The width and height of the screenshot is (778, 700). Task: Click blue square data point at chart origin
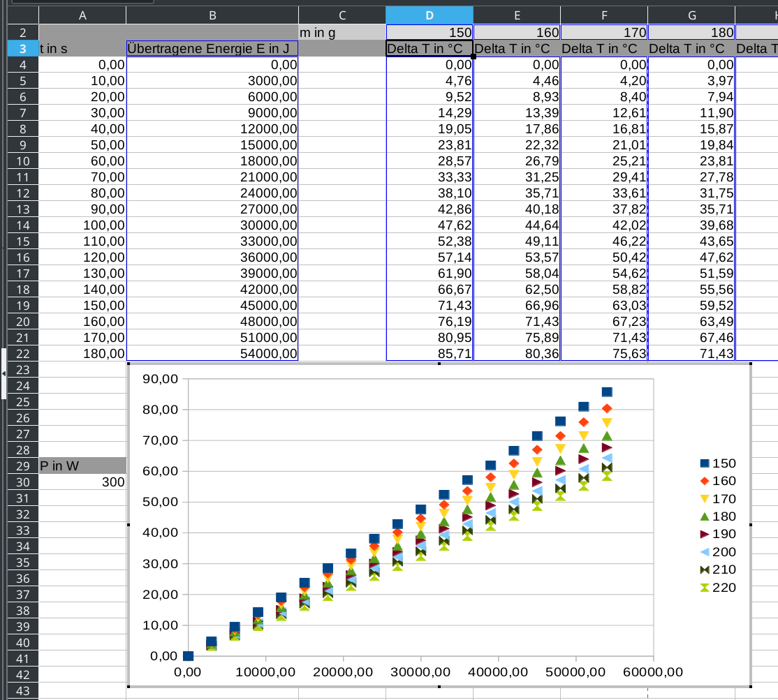[188, 656]
